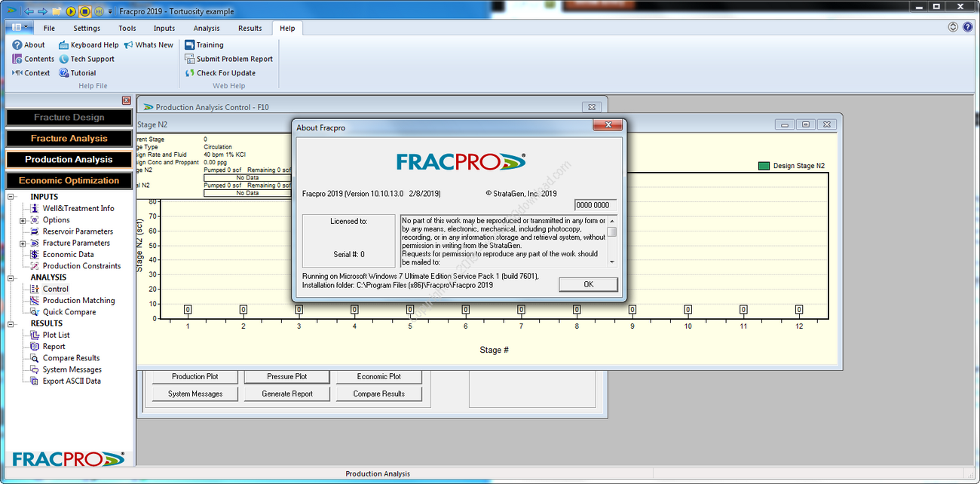This screenshot has width=980, height=484.
Task: Click Compare Results button in control window
Action: tap(378, 394)
